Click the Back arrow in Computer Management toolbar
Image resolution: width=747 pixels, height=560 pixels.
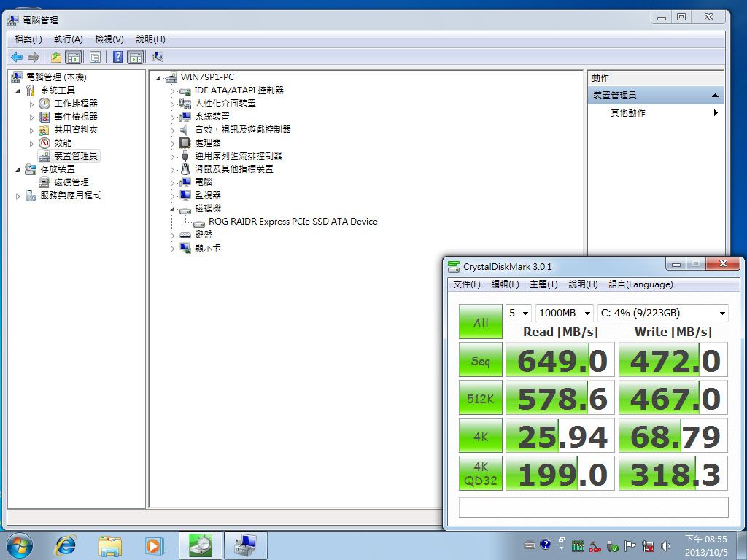(17, 58)
